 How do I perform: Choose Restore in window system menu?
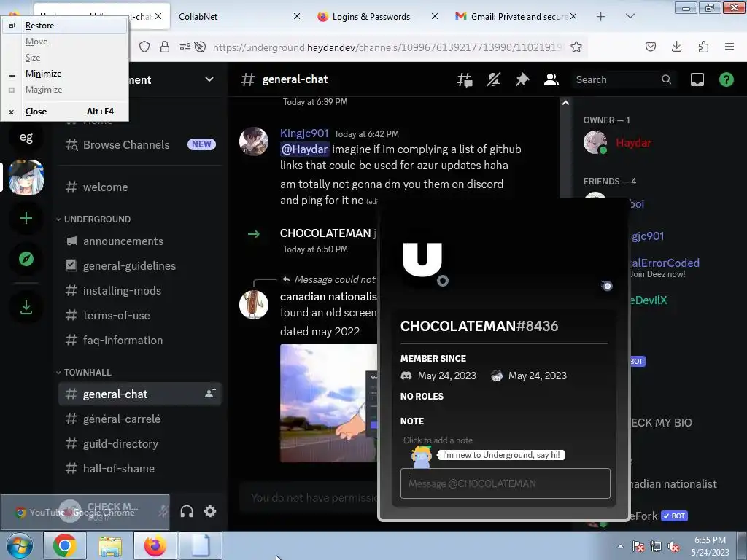pyautogui.click(x=65, y=26)
